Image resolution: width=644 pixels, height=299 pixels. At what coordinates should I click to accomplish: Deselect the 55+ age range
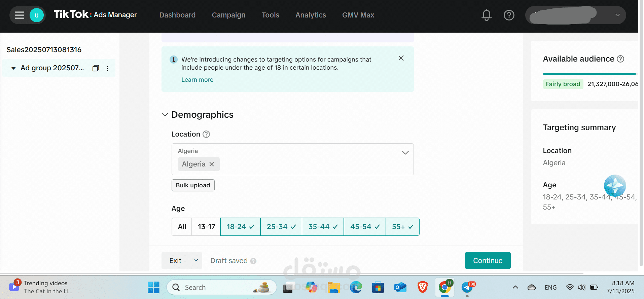coord(402,227)
